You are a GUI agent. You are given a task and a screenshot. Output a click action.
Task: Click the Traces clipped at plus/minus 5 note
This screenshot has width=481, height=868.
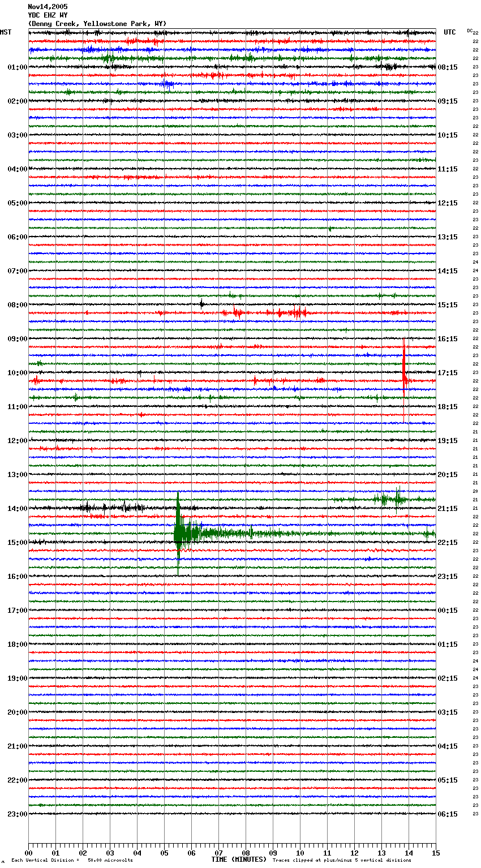(x=342, y=860)
